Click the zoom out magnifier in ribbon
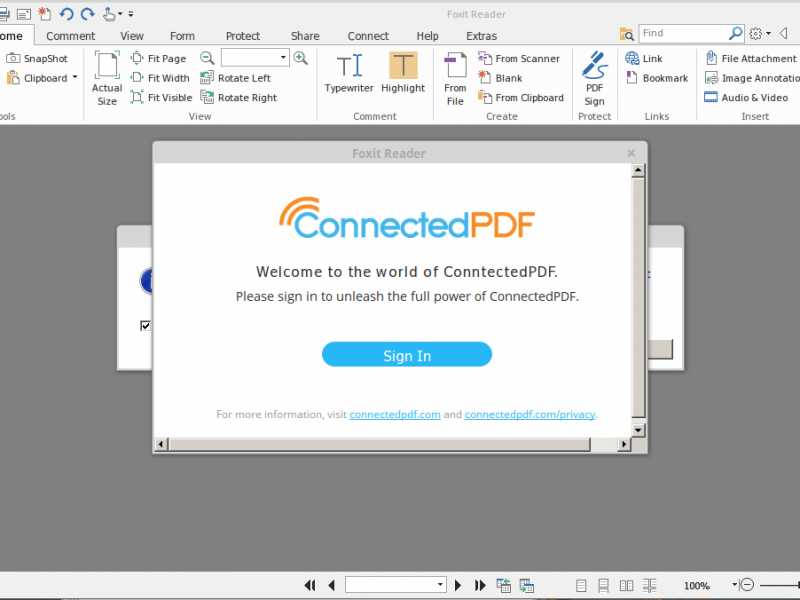 pos(207,58)
